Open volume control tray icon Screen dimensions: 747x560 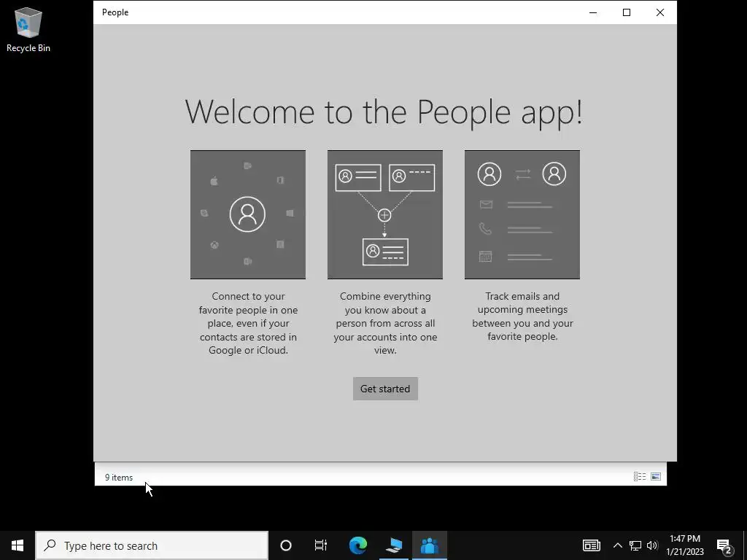click(x=652, y=545)
